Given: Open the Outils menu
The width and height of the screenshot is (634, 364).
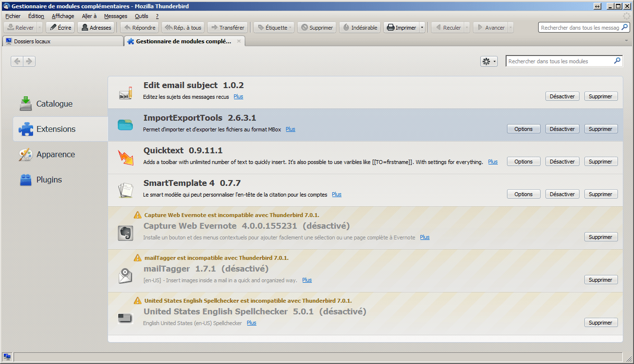Looking at the screenshot, I should point(142,16).
